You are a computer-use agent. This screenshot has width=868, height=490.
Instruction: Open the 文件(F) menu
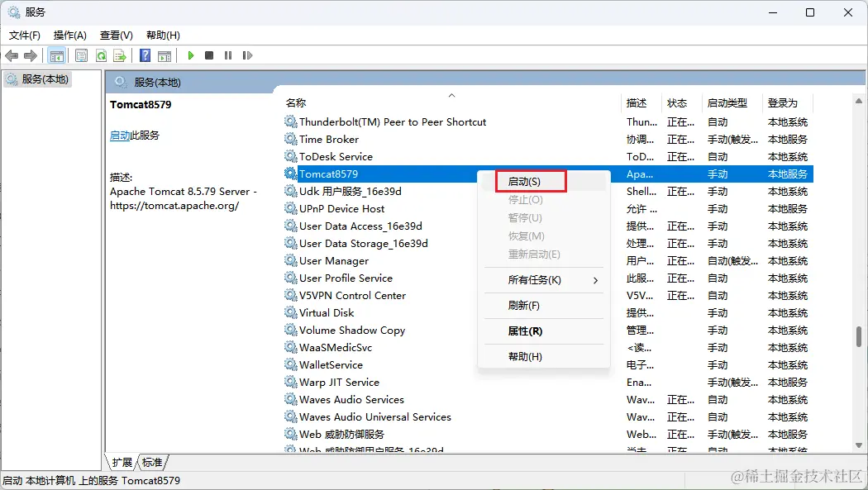point(24,36)
